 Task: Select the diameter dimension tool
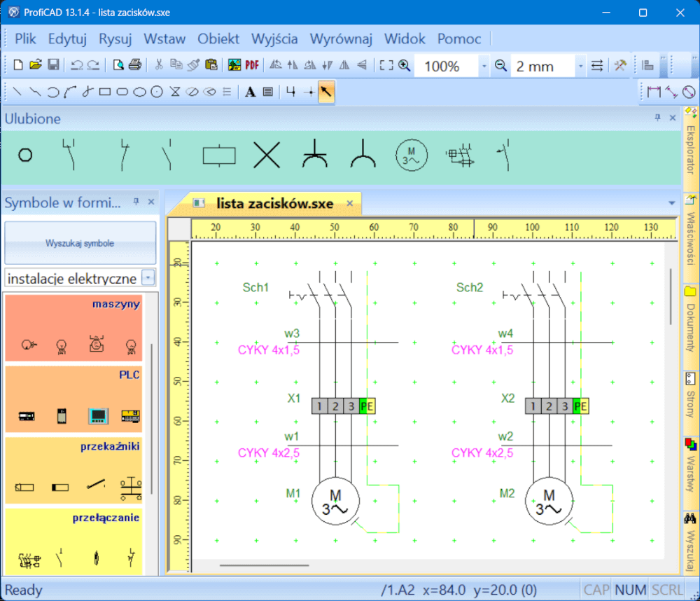tap(689, 92)
